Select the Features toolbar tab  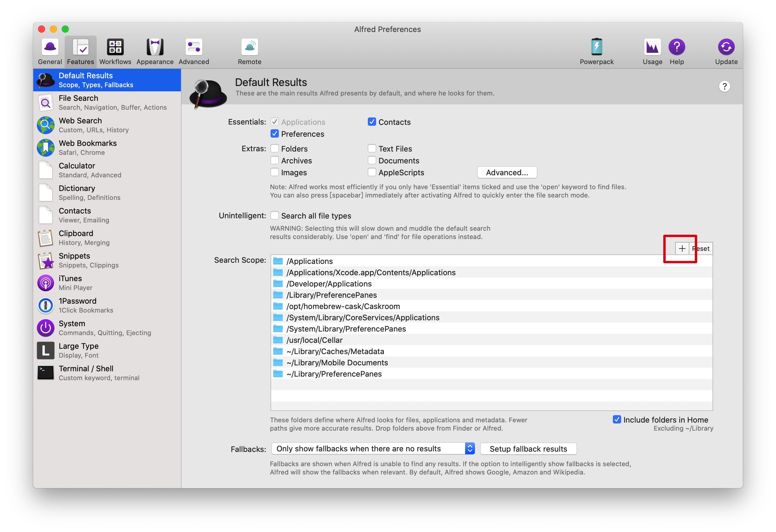pos(80,51)
